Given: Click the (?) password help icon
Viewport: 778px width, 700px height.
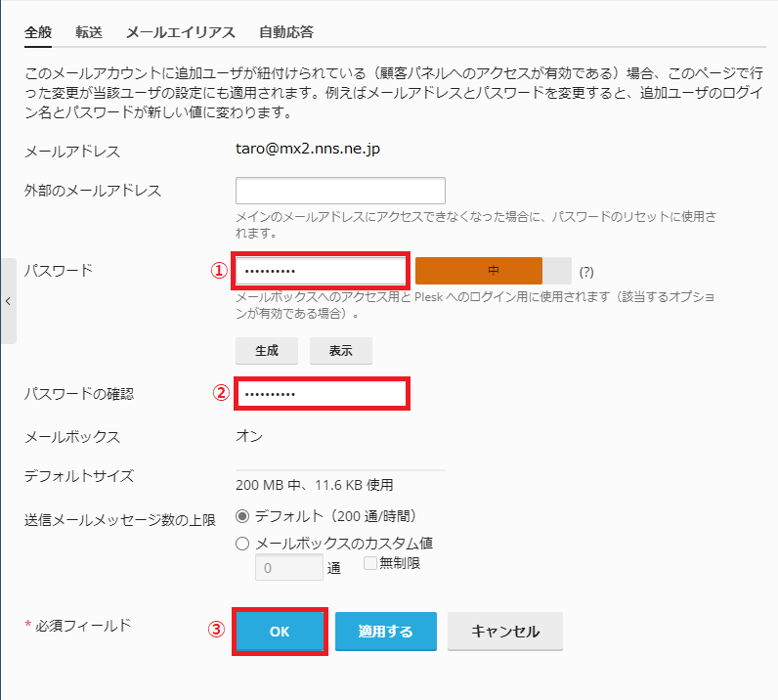Looking at the screenshot, I should [x=586, y=272].
